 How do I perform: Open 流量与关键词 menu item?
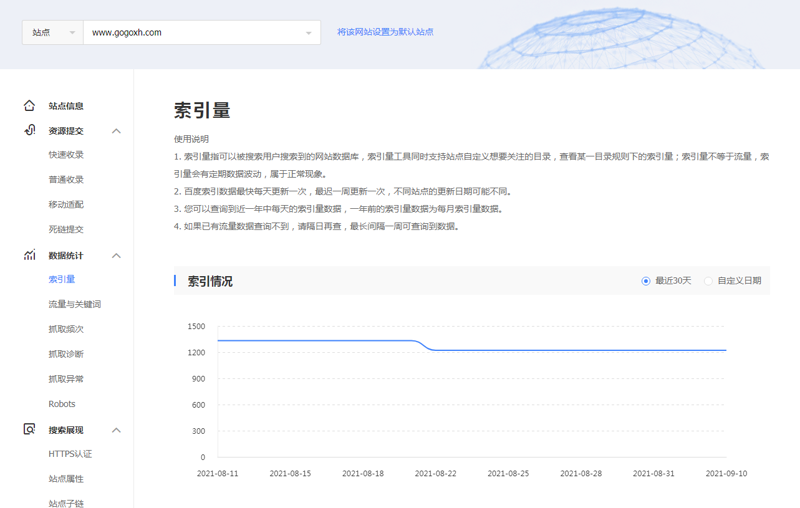(74, 304)
